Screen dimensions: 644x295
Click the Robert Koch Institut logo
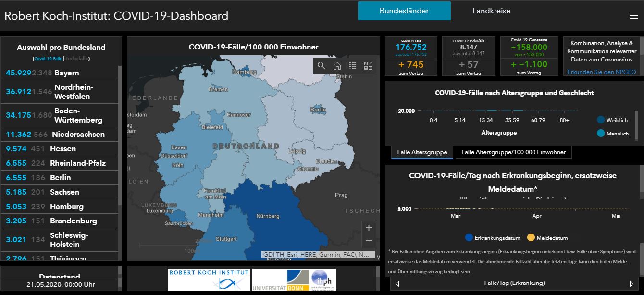tap(209, 280)
